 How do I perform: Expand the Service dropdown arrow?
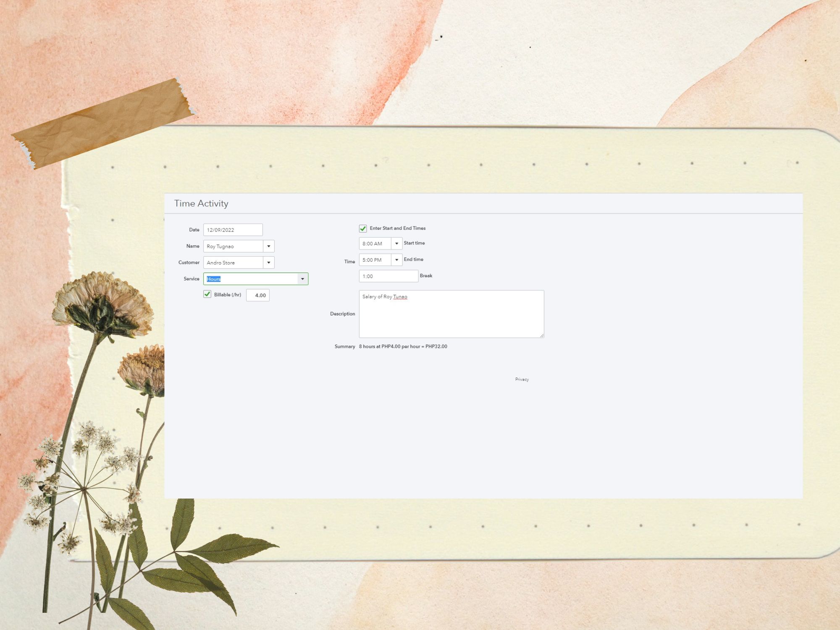pos(302,279)
